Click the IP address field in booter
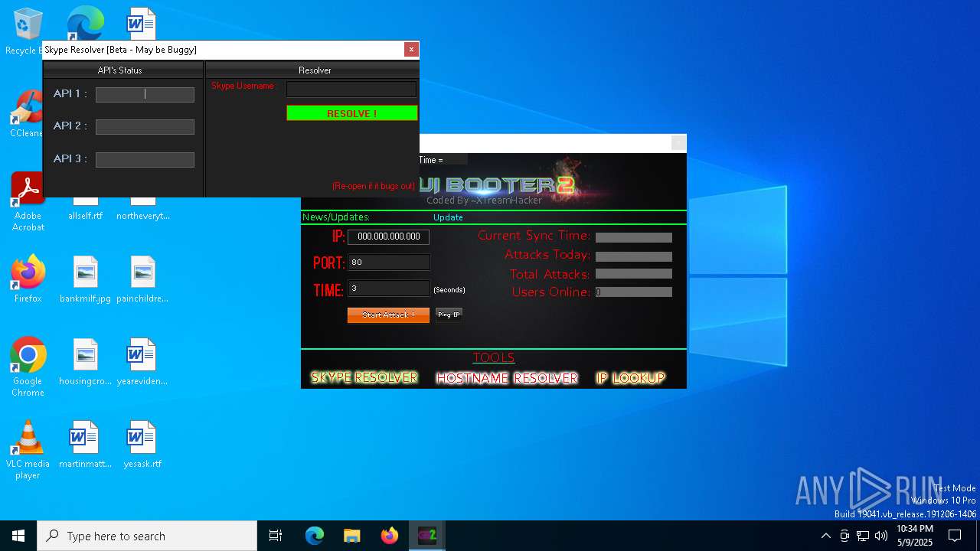The width and height of the screenshot is (980, 551). [389, 237]
